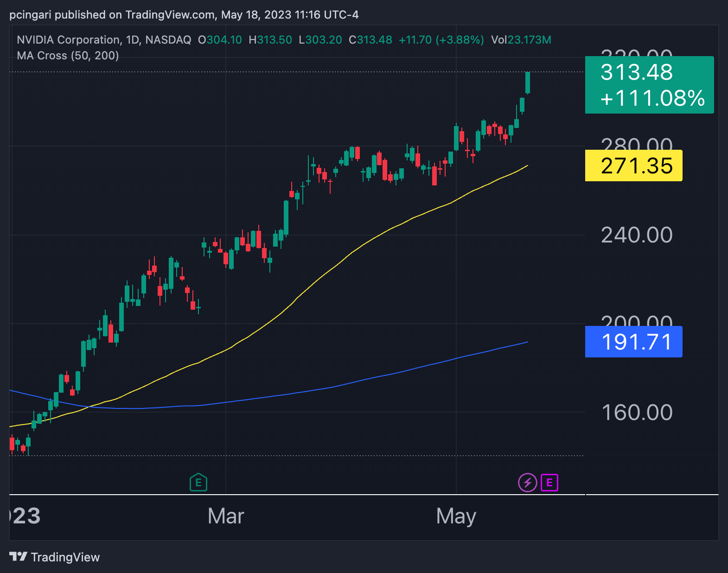Click the May label on time axis
728x573 pixels.
pos(456,517)
